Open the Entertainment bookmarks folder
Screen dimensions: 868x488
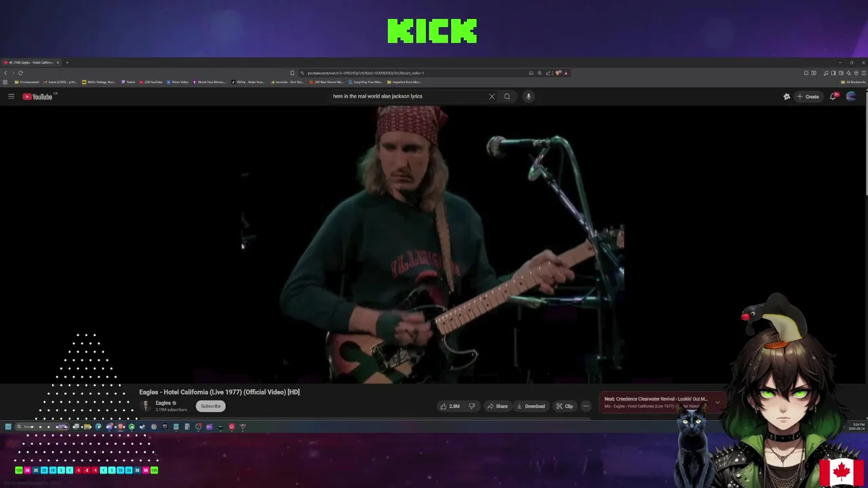(x=27, y=82)
